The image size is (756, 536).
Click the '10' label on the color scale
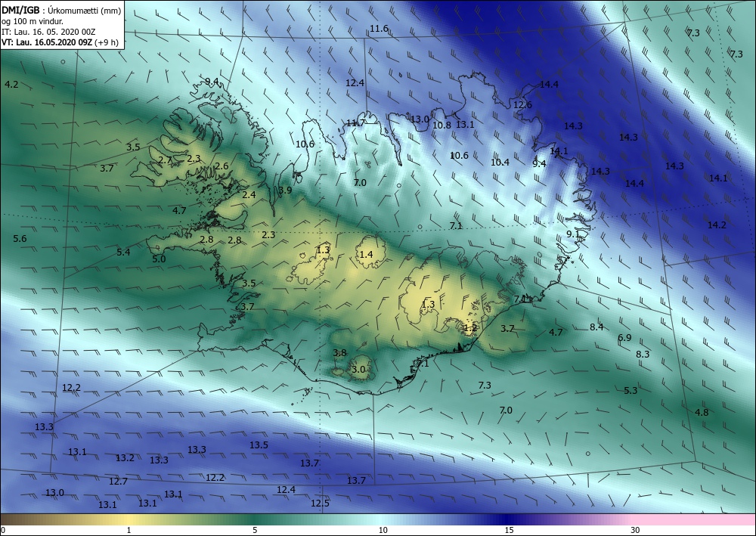[x=383, y=530]
